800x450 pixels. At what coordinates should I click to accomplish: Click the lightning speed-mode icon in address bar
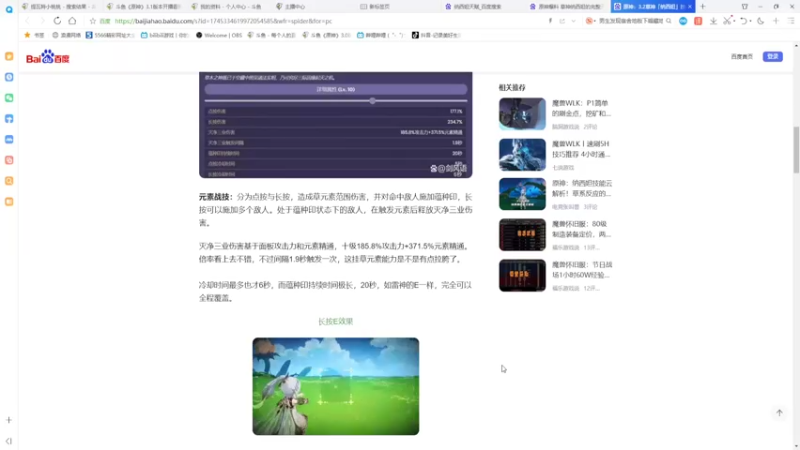[550, 21]
